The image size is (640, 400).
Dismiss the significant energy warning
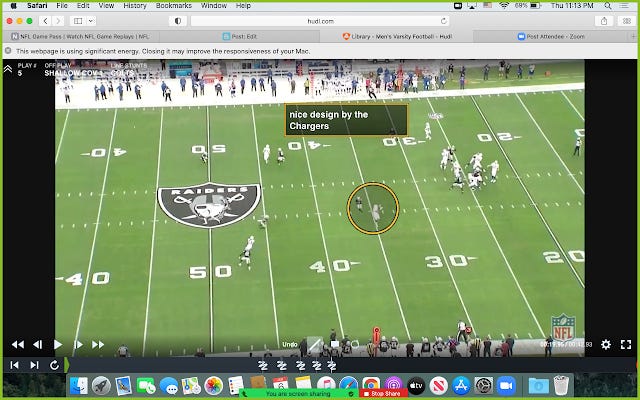[8, 51]
